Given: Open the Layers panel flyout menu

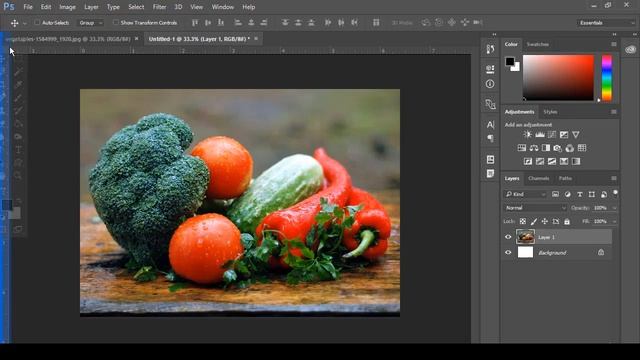Looking at the screenshot, I should coord(614,178).
